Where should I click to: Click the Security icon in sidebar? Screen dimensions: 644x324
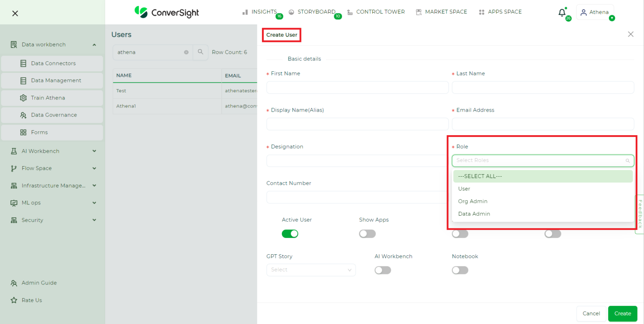coord(14,220)
